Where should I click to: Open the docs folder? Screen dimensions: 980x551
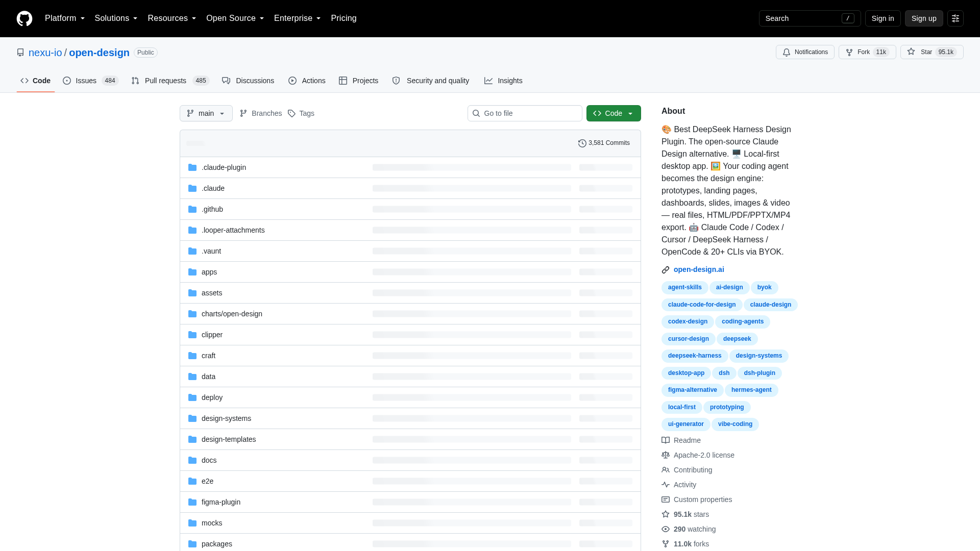(209, 460)
